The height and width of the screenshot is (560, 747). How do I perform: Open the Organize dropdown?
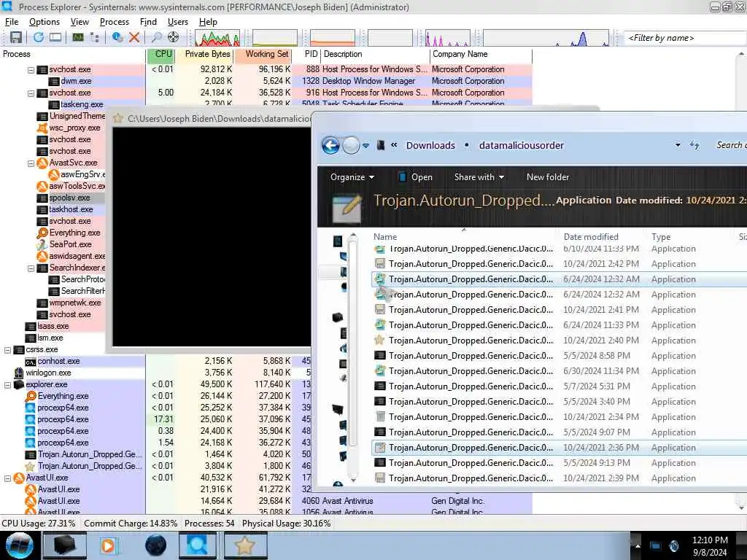[x=352, y=177]
